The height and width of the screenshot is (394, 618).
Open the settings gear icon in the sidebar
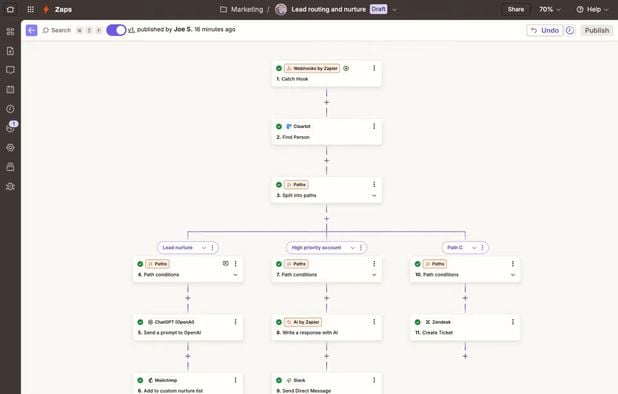(10, 147)
